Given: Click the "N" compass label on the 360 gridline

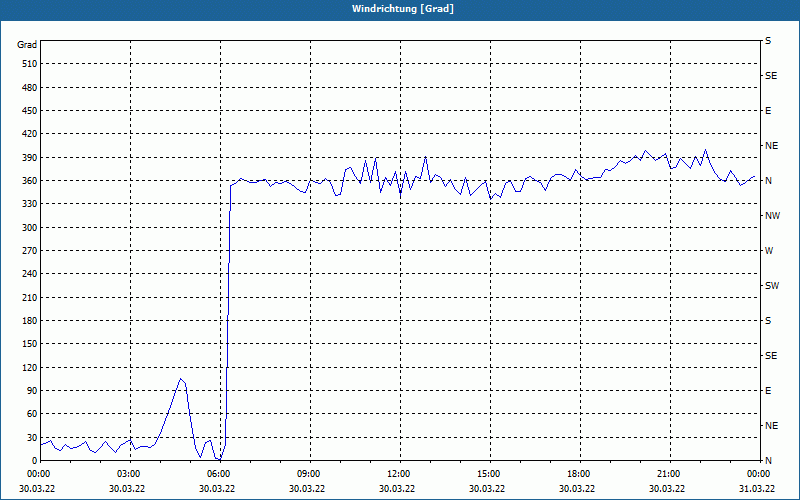Looking at the screenshot, I should [x=769, y=181].
